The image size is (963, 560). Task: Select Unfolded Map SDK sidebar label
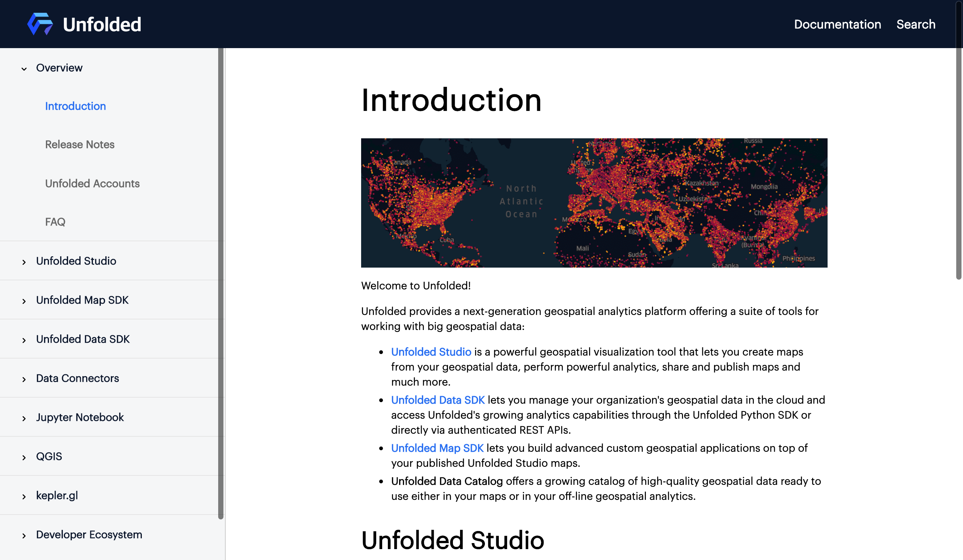pos(82,300)
